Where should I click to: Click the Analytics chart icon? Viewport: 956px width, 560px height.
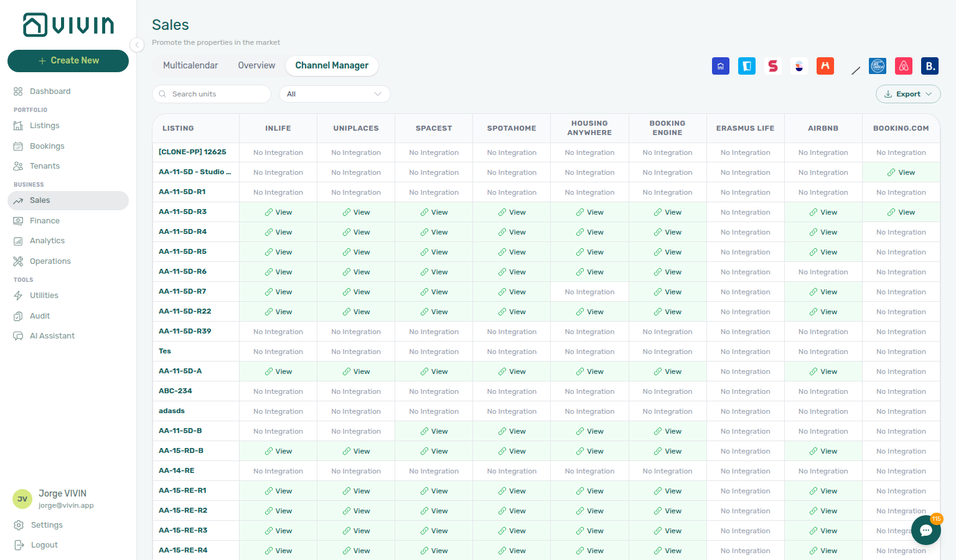pyautogui.click(x=18, y=241)
